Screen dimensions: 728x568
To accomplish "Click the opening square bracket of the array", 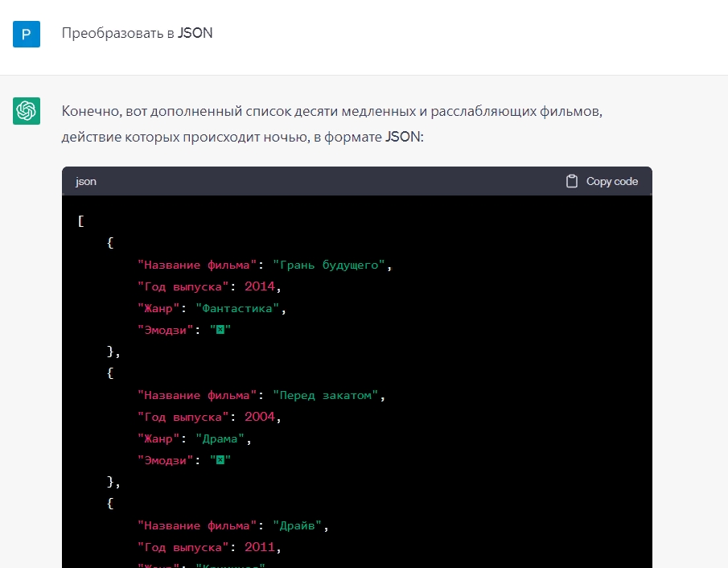I will (81, 221).
